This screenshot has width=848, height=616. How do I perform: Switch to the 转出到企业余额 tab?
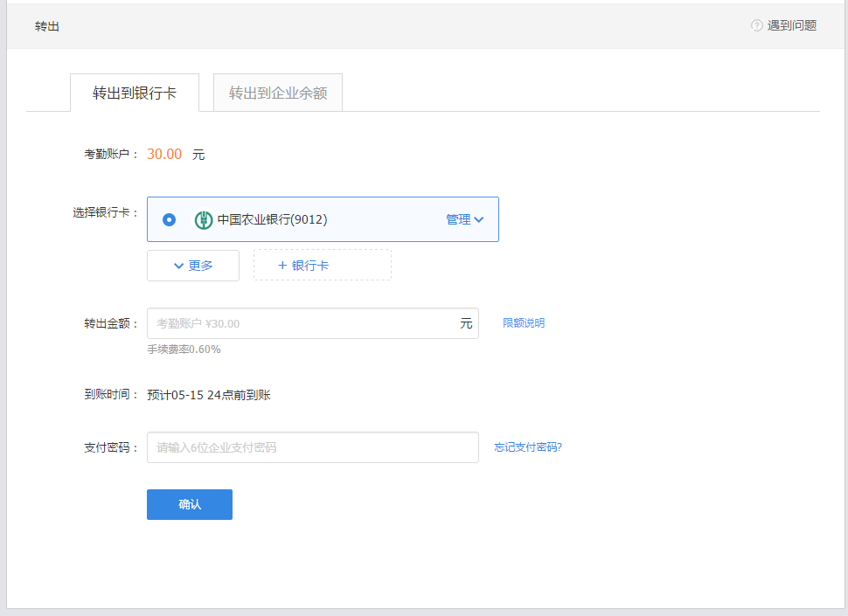[278, 93]
